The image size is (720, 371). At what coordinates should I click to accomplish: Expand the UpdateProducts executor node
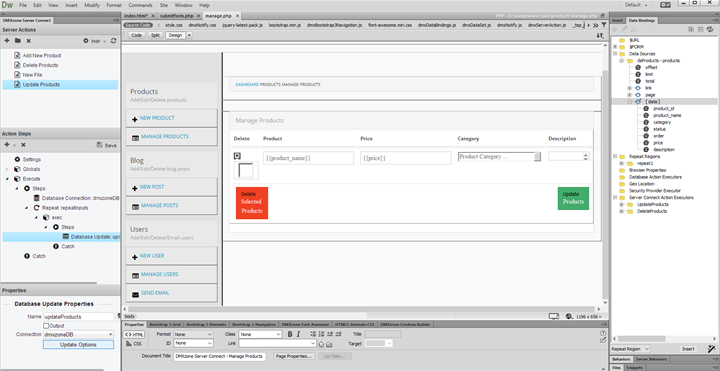[x=621, y=204]
